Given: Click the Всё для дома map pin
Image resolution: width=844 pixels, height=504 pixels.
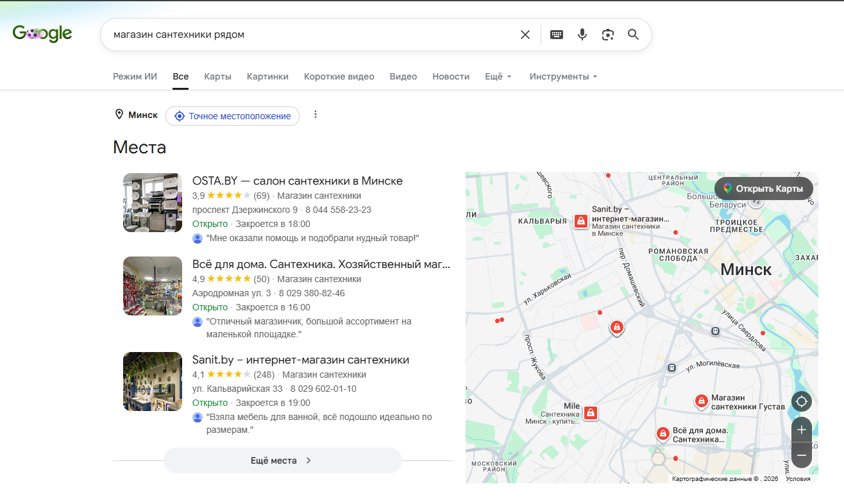Looking at the screenshot, I should 663,433.
